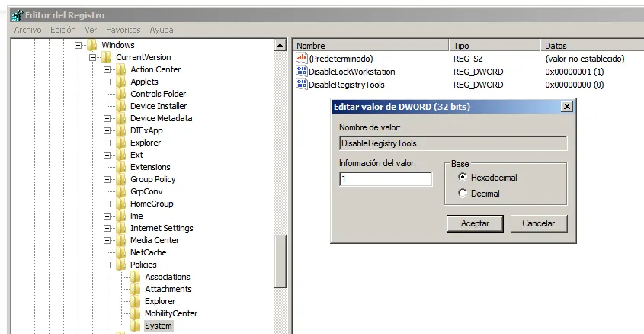Sort values by the Nombre column

(x=371, y=46)
